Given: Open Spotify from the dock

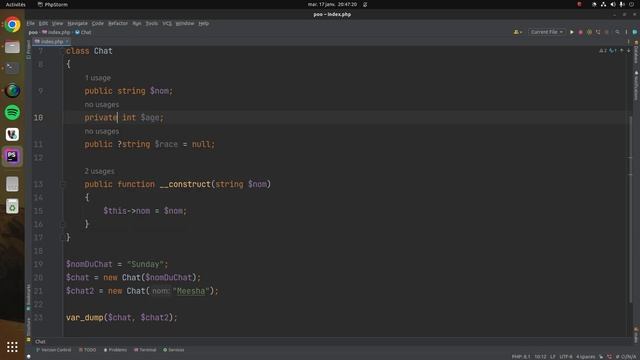Looking at the screenshot, I should pyautogui.click(x=12, y=112).
